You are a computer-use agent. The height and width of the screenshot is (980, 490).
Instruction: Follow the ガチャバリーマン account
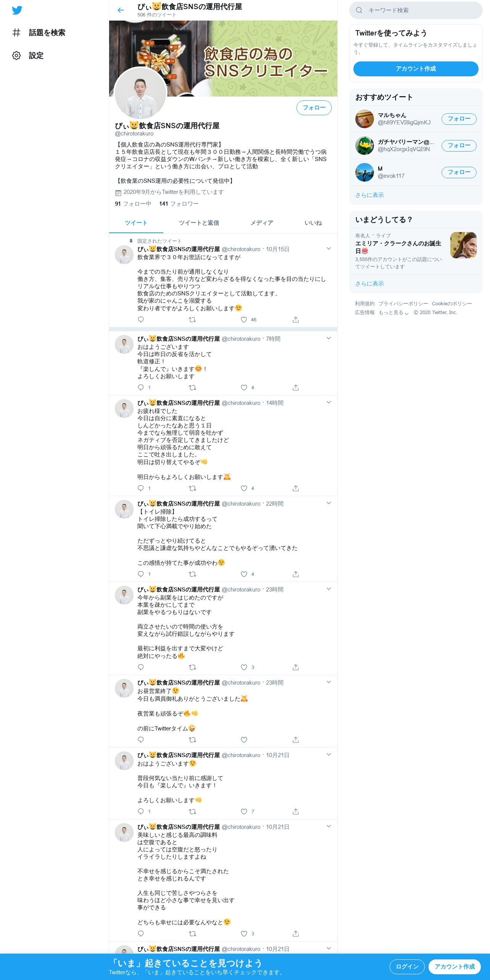pos(459,146)
